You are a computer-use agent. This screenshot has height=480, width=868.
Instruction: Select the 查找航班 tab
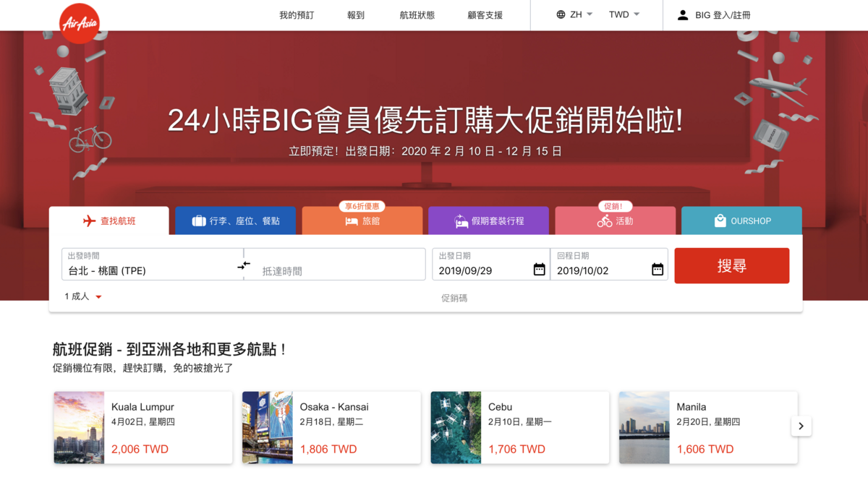109,220
